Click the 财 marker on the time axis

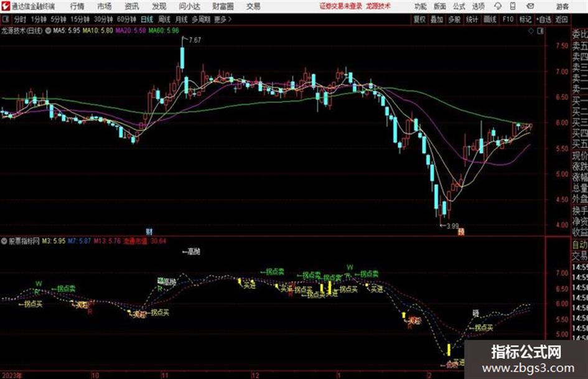click(x=149, y=232)
